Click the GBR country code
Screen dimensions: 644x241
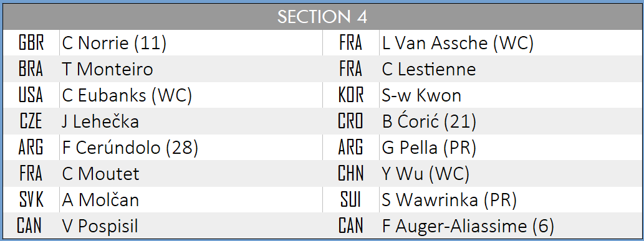tap(31, 43)
